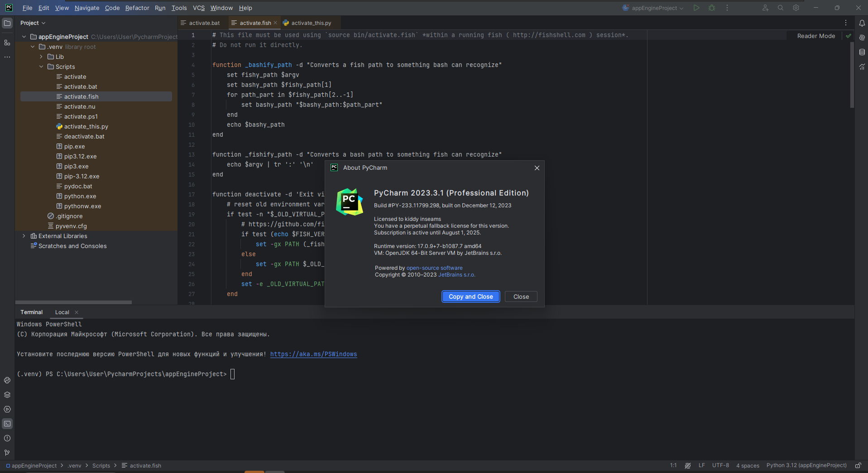Open the appEngineProject run configuration dropdown
Viewport: 868px width, 473px height.
(x=653, y=8)
